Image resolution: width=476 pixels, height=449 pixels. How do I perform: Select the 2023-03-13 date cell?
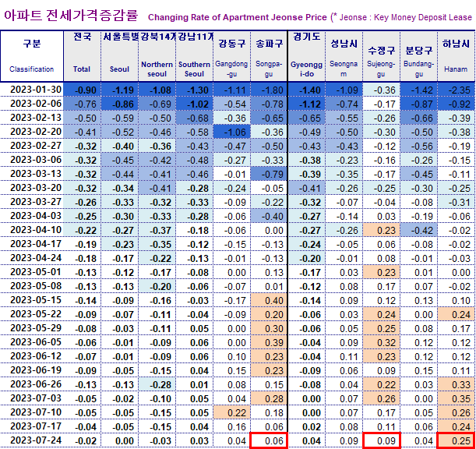coord(32,174)
